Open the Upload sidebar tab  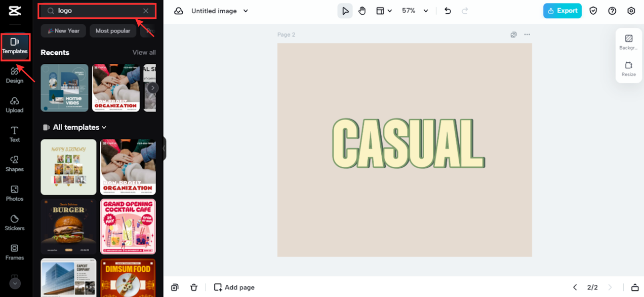click(15, 105)
